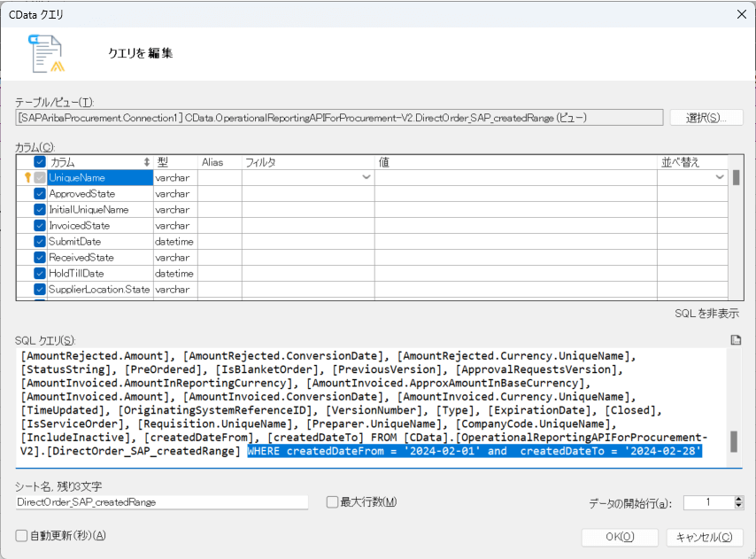Screen dimensions: 756x559
Task: Uncheck the ApprovedState column checkbox
Action: click(x=40, y=193)
